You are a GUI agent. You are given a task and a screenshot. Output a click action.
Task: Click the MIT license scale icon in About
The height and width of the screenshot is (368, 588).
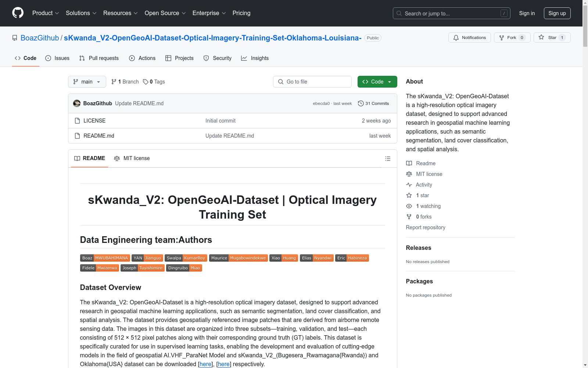(409, 174)
